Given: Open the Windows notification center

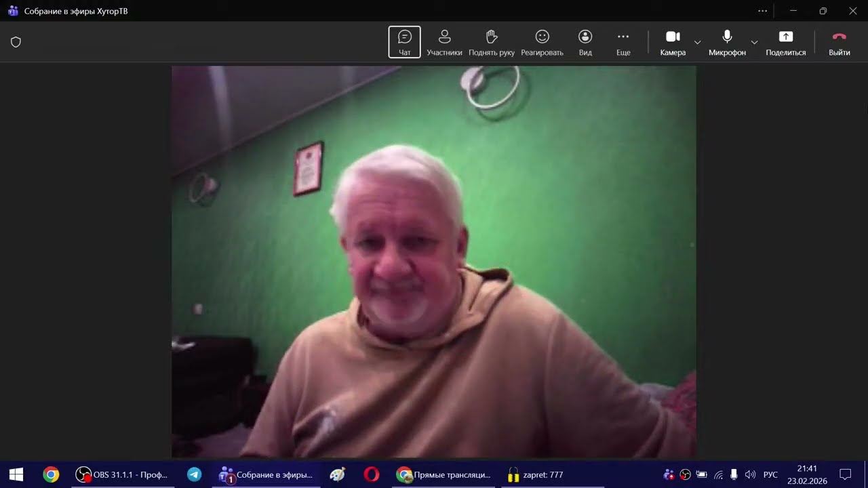Looking at the screenshot, I should pyautogui.click(x=845, y=474).
